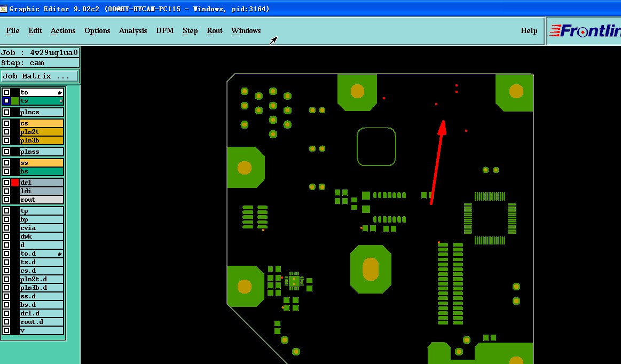Click the small grid icon on layer ts
Viewport: 621px width, 364px height.
[x=60, y=101]
